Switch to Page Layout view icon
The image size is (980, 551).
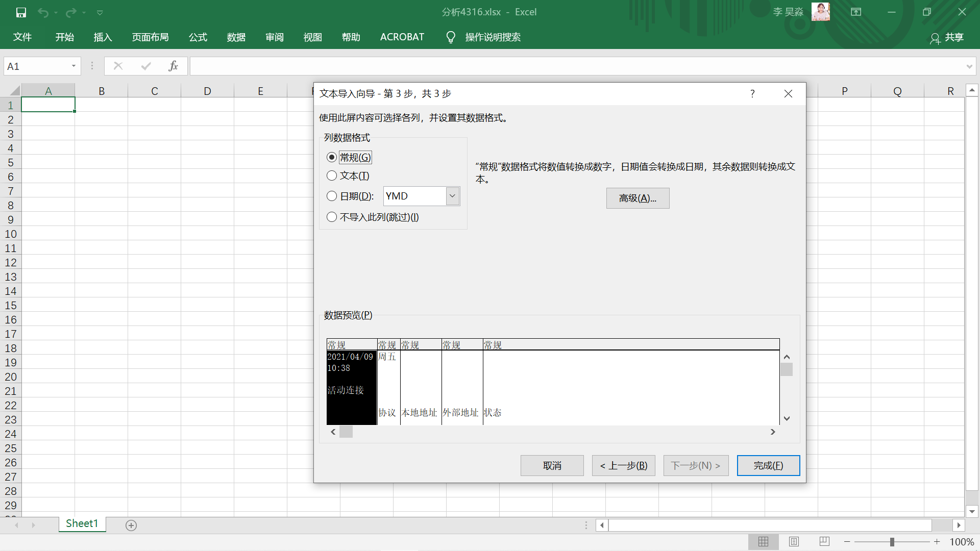[794, 542]
